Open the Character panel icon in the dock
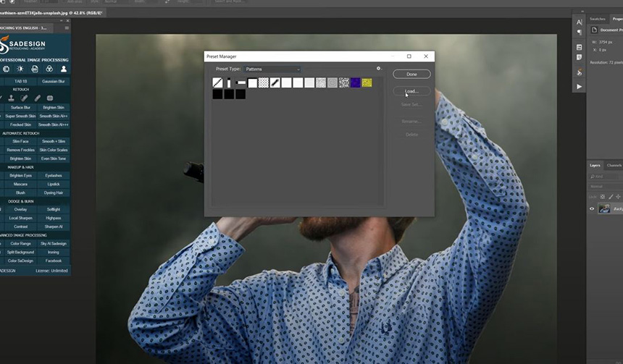The height and width of the screenshot is (364, 623). (x=580, y=22)
